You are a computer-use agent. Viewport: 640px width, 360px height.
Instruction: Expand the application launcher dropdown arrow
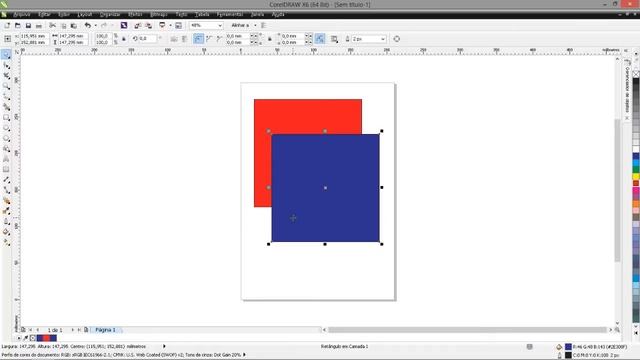[170, 25]
